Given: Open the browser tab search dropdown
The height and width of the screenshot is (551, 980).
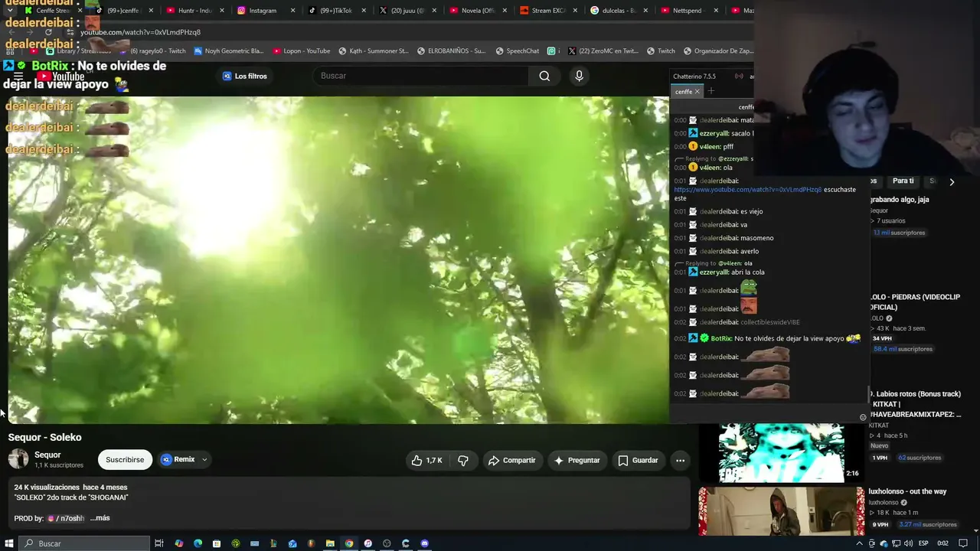Looking at the screenshot, I should tap(9, 11).
